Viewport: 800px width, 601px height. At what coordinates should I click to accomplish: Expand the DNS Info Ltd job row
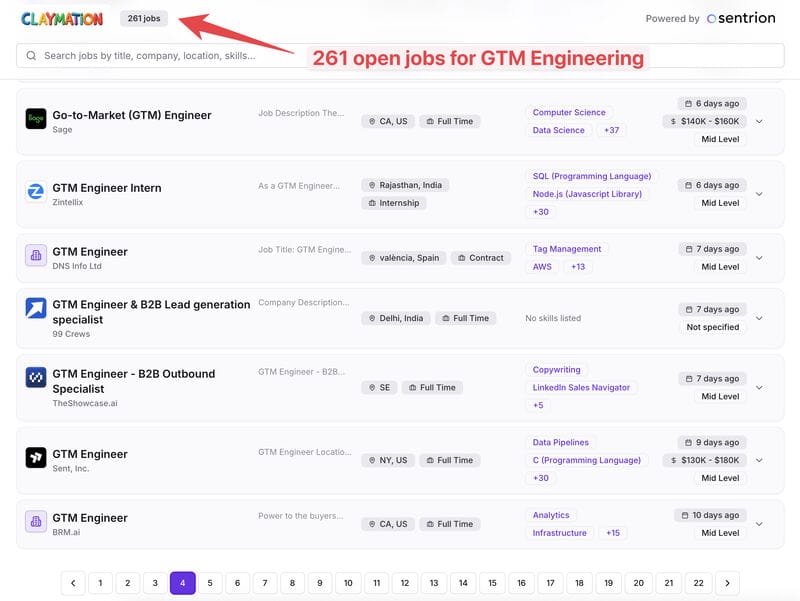(759, 258)
